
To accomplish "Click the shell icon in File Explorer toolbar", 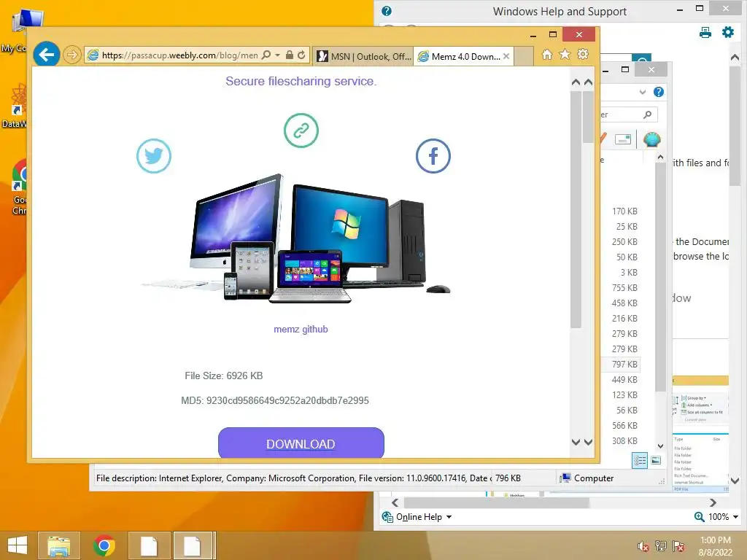I will [x=651, y=139].
